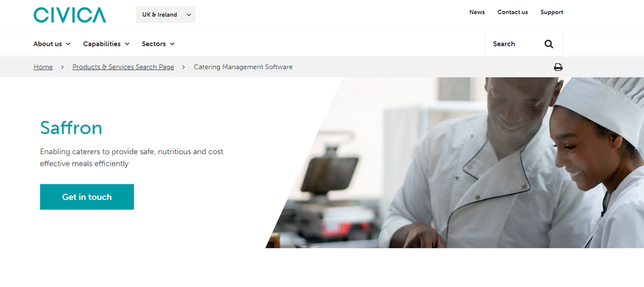Open Products & Services Search Page breadcrumb
The image size is (644, 287).
[x=123, y=66]
